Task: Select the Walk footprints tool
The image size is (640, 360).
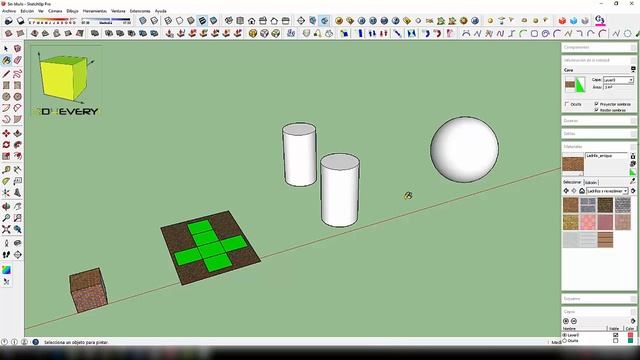Action: point(6,255)
